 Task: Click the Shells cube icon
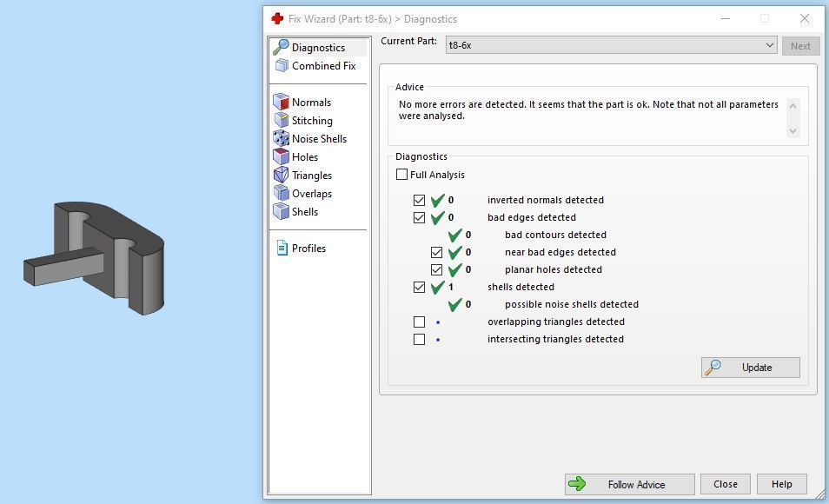281,211
